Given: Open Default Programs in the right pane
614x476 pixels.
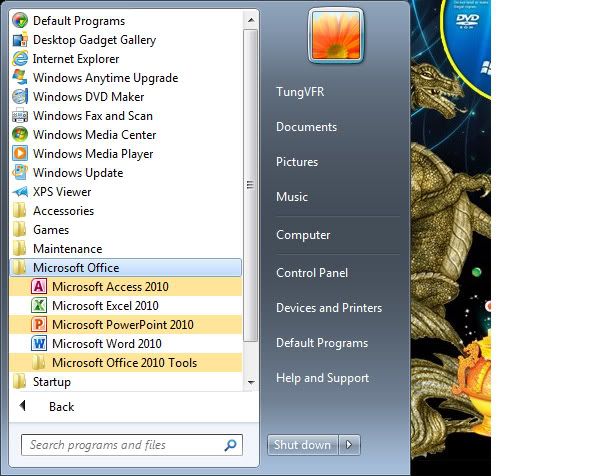Looking at the screenshot, I should [x=322, y=343].
